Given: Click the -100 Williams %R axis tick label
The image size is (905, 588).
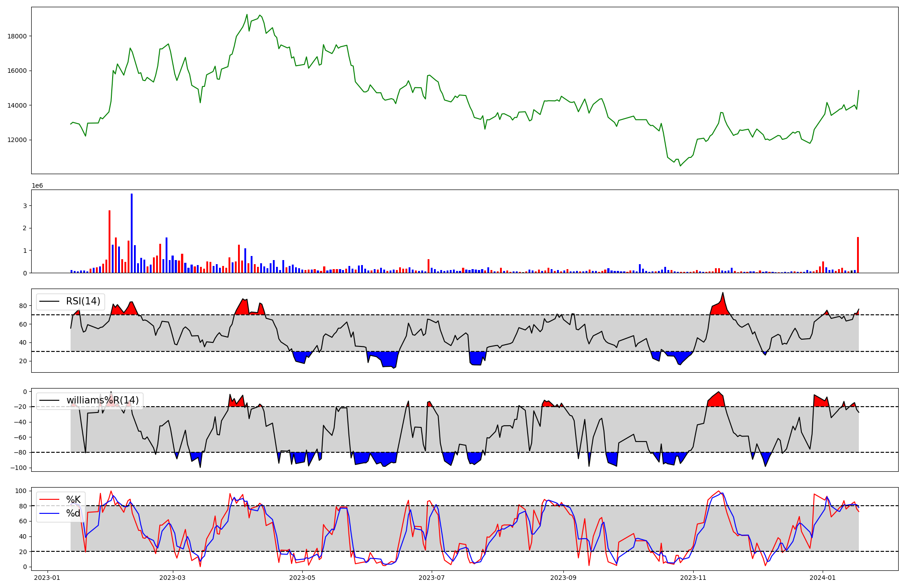Looking at the screenshot, I should coord(19,468).
